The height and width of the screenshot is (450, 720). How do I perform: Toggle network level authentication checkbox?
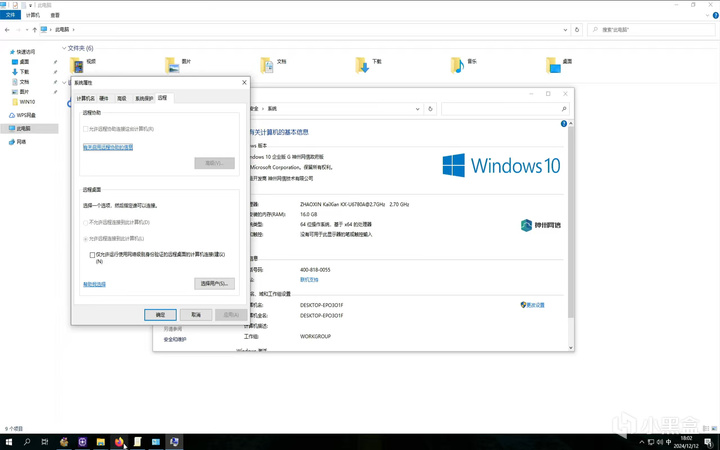(92, 255)
